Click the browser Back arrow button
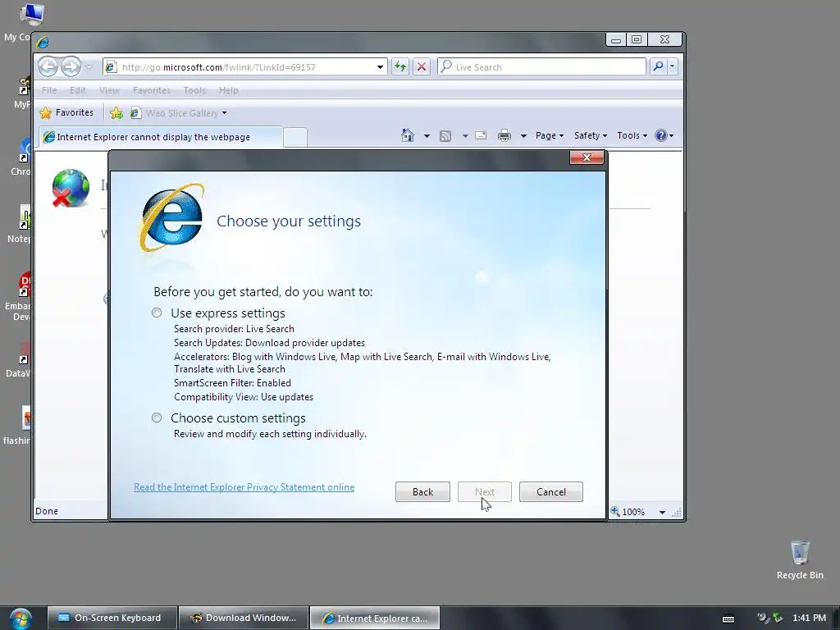Image resolution: width=840 pixels, height=630 pixels. pyautogui.click(x=48, y=67)
